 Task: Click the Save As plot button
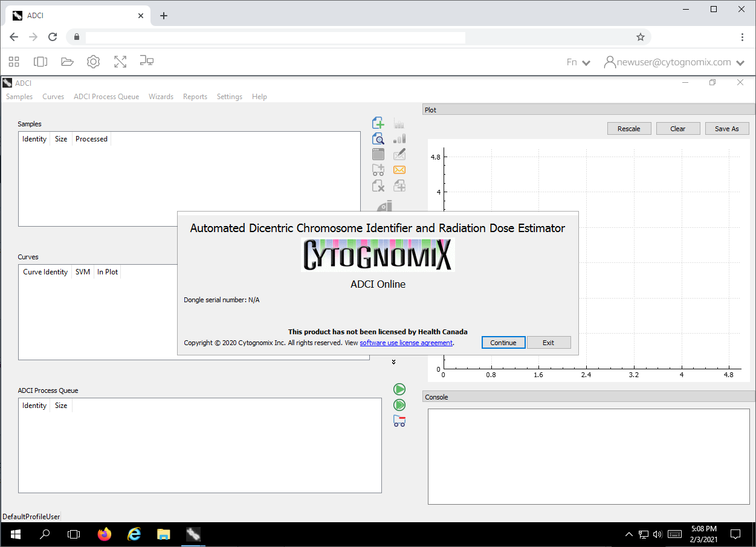(x=727, y=129)
